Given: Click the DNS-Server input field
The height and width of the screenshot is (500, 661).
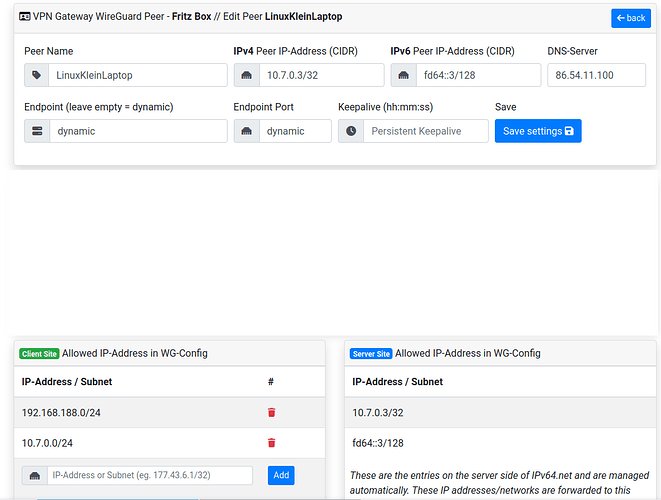Looking at the screenshot, I should [x=597, y=75].
